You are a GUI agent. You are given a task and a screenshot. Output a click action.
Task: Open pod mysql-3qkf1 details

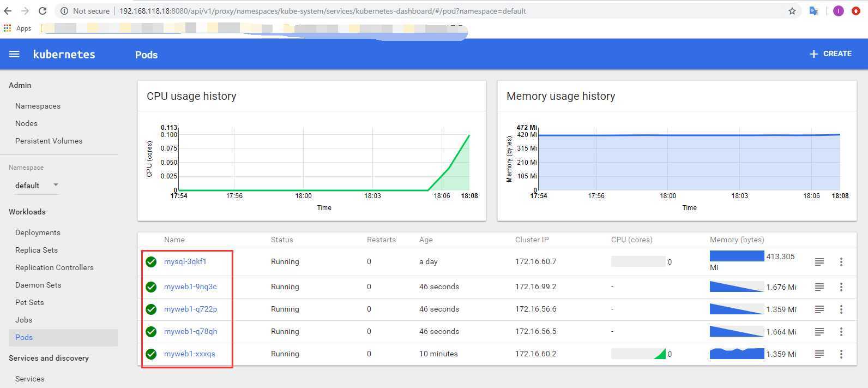185,261
